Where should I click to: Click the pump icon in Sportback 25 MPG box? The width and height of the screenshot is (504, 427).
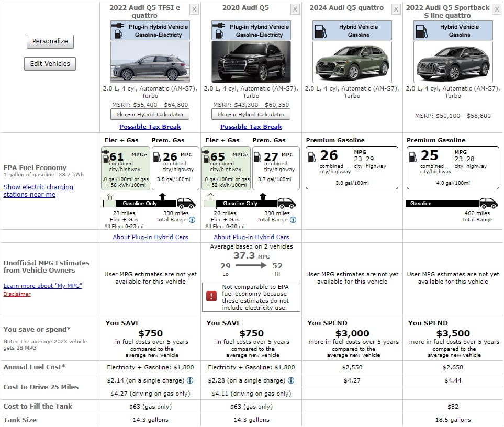pyautogui.click(x=413, y=157)
